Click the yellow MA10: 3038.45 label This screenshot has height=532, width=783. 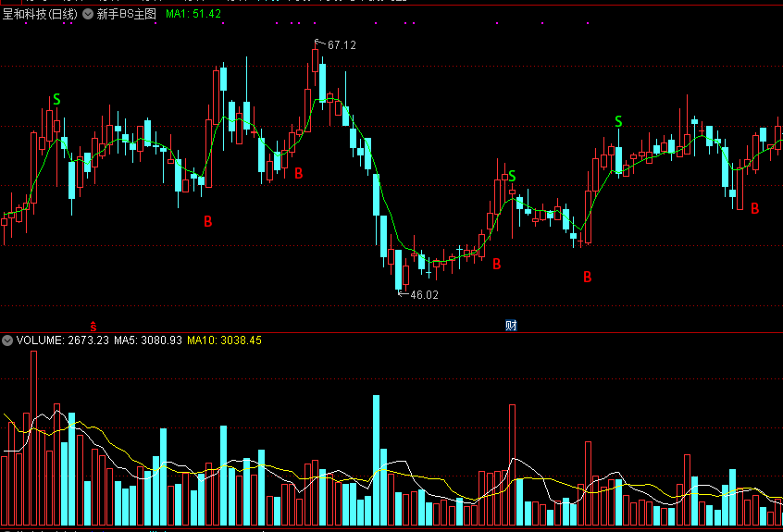click(224, 340)
